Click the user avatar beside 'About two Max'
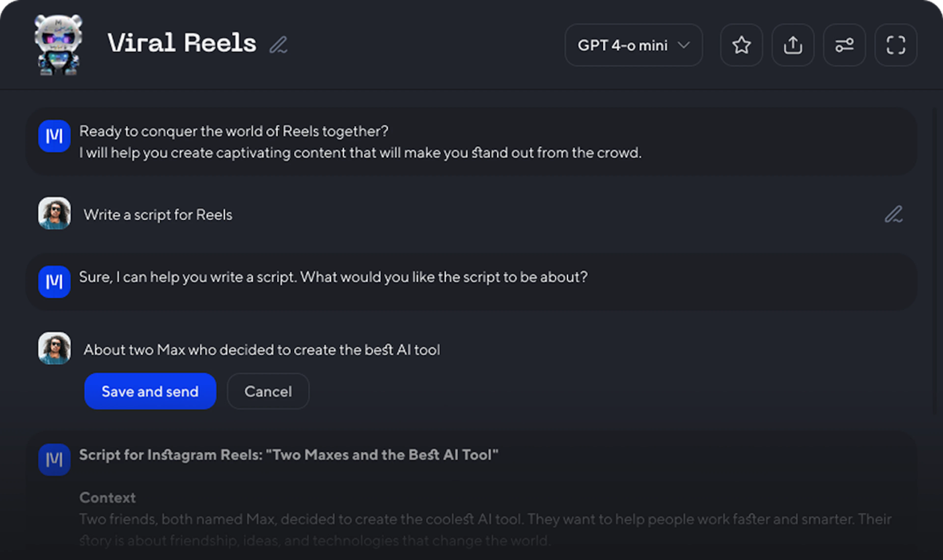Viewport: 943px width, 560px height. point(54,348)
